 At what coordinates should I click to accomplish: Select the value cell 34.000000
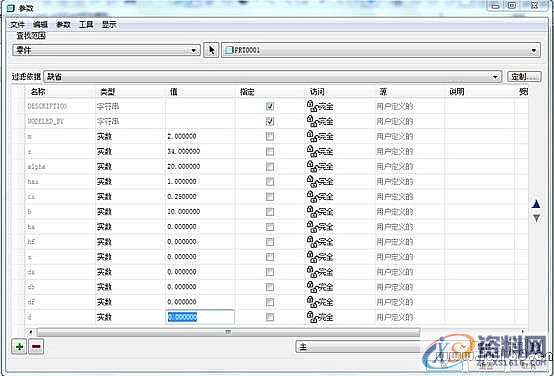(x=200, y=151)
